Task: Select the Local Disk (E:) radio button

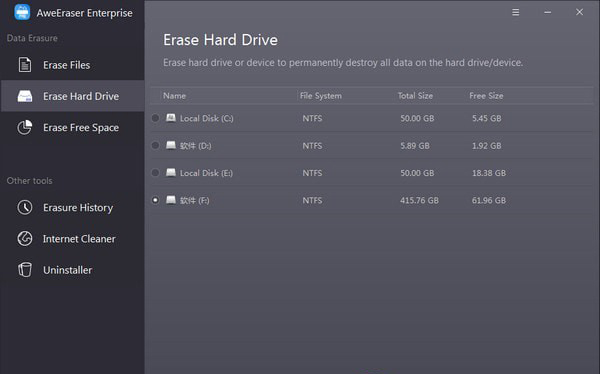Action: [155, 173]
